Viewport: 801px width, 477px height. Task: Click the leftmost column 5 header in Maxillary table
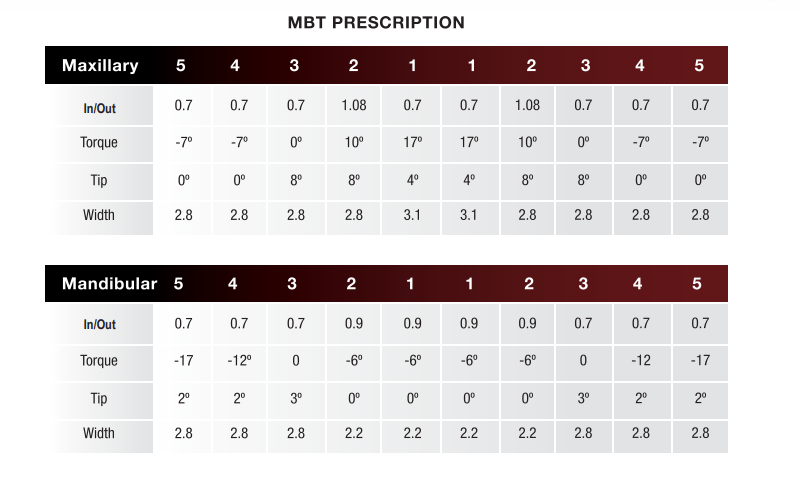coord(181,66)
